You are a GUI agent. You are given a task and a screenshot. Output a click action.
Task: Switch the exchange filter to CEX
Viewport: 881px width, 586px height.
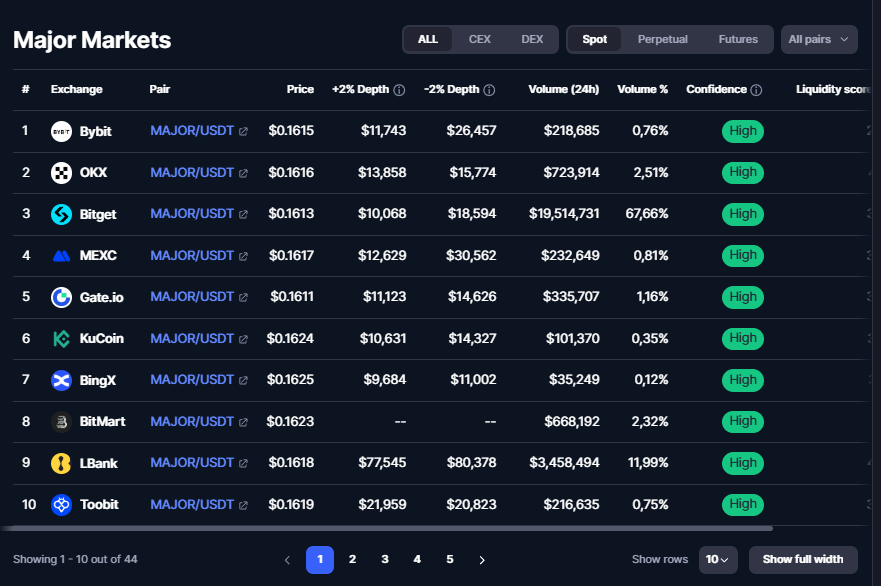480,40
